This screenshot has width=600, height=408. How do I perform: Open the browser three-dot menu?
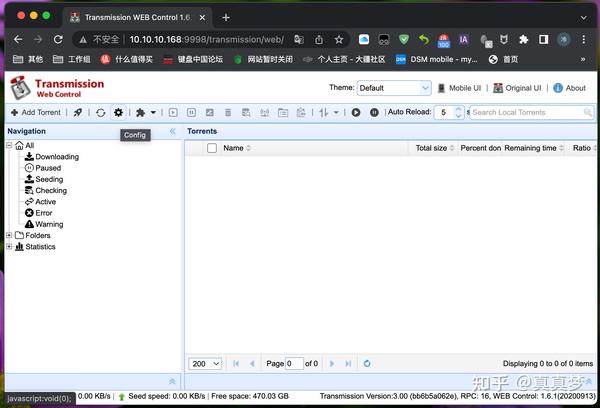coord(584,39)
